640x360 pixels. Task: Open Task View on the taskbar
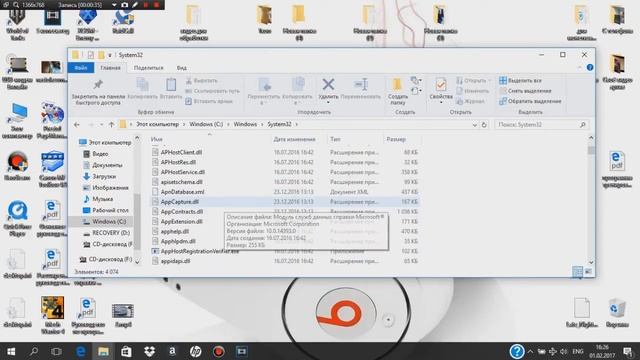pyautogui.click(x=56, y=351)
